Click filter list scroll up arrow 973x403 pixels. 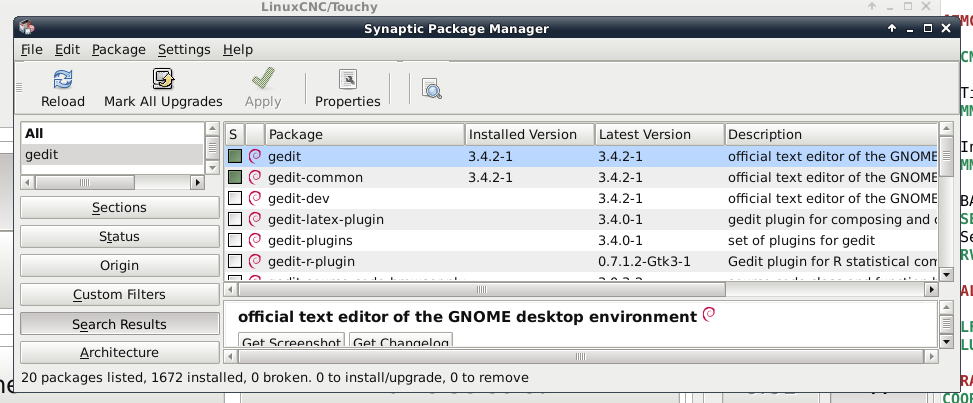pos(212,129)
